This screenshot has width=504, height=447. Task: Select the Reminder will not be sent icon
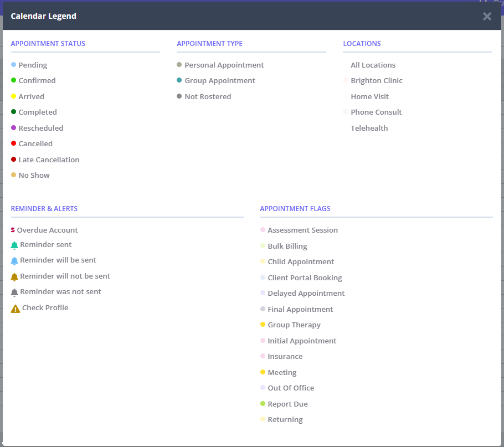point(14,275)
